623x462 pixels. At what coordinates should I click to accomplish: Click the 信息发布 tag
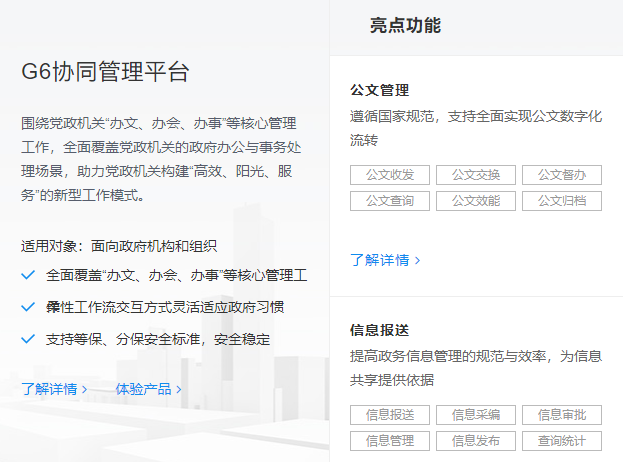(475, 441)
